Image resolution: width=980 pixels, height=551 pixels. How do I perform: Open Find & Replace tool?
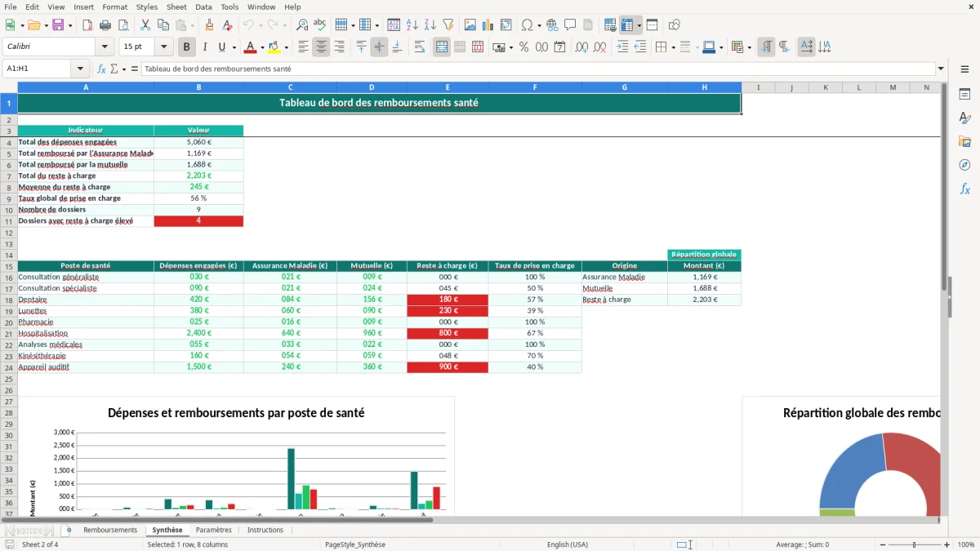click(x=302, y=25)
